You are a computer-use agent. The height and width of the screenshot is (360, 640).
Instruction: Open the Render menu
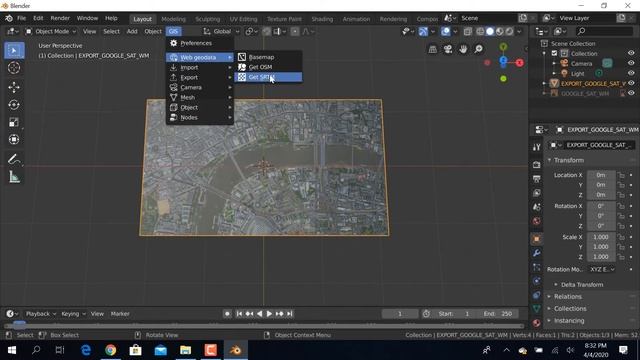click(x=60, y=18)
